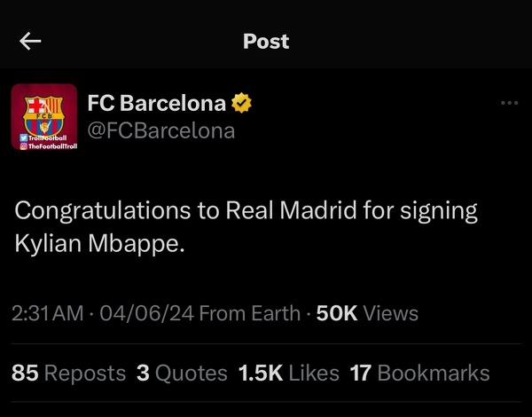Image resolution: width=532 pixels, height=417 pixels.
Task: View the 85 Reposts list
Action: coord(69,374)
